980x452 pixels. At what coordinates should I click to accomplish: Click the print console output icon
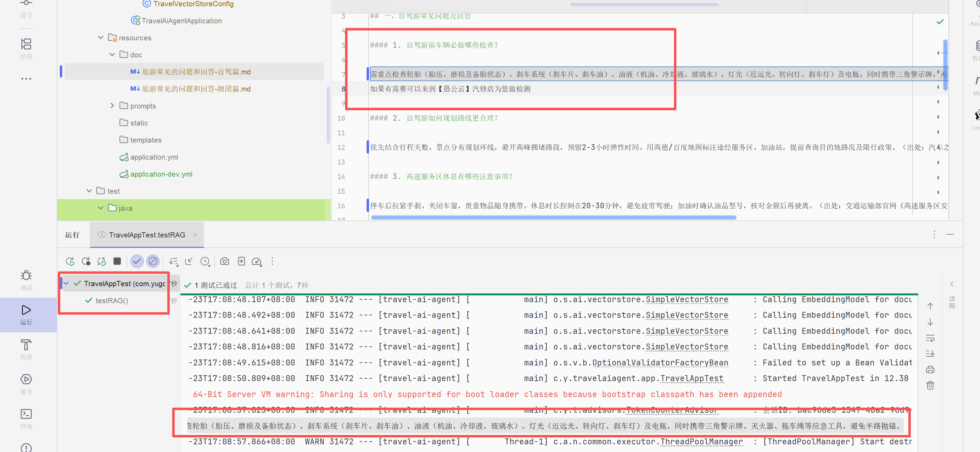coord(930,370)
